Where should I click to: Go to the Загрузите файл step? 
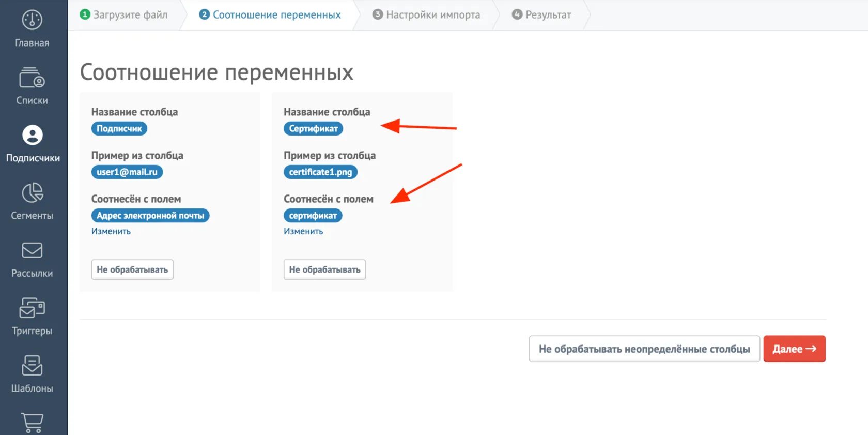[123, 14]
